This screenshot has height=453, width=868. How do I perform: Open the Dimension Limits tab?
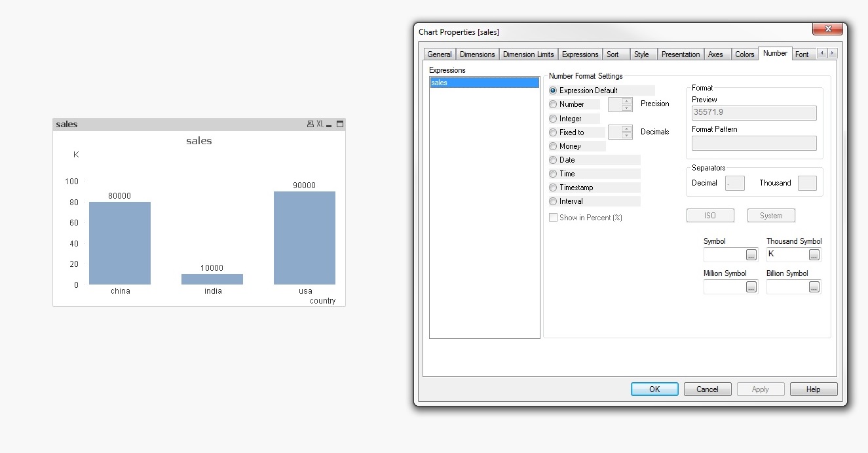pos(529,54)
